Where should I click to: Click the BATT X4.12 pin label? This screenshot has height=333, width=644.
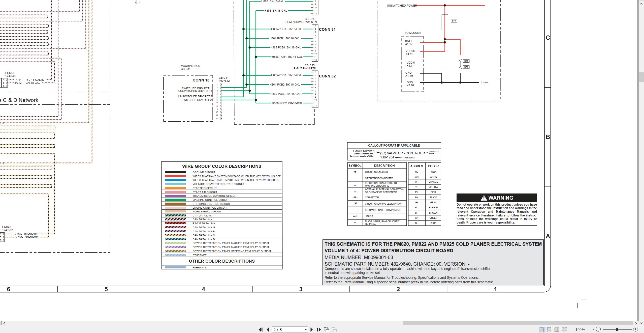click(409, 42)
